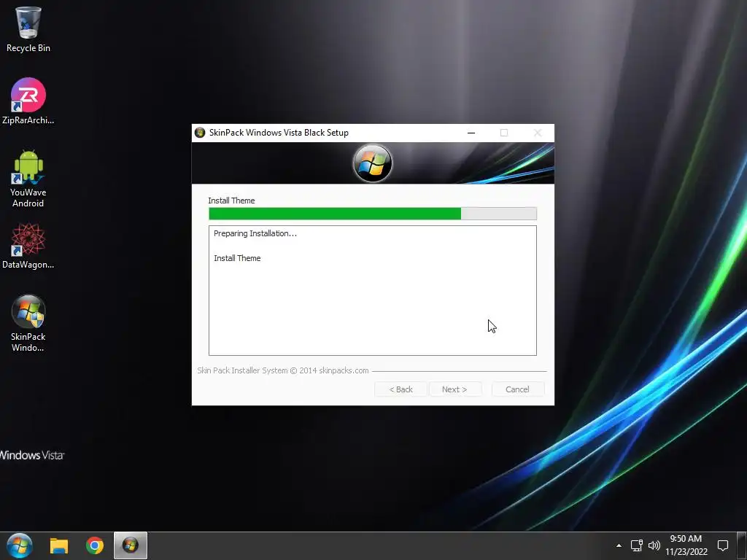Open the network status tray icon
Screen dimensions: 747x560
(636, 545)
